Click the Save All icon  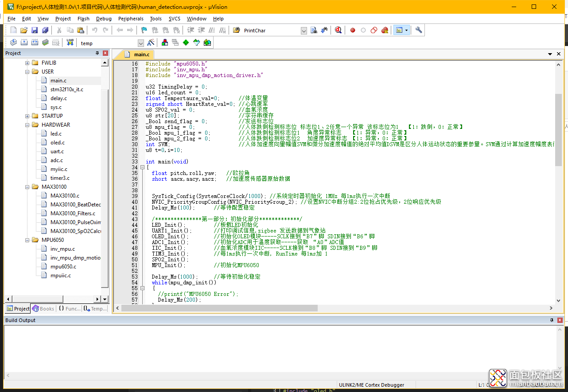(45, 30)
